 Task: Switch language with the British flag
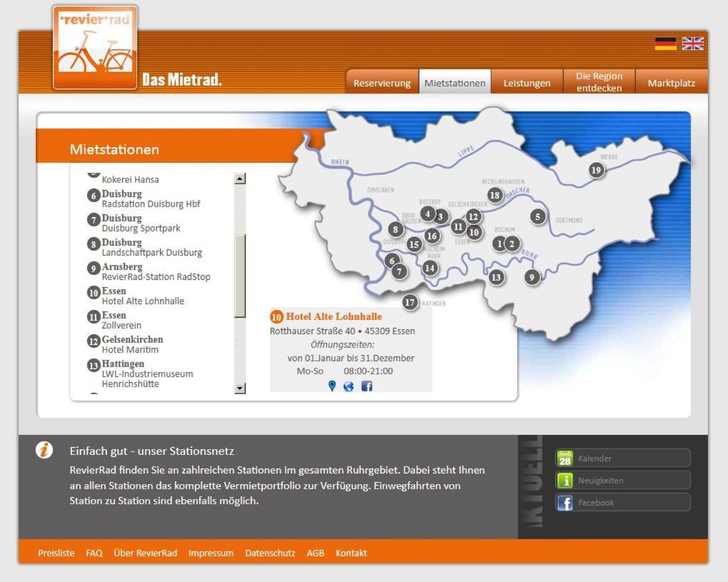[x=693, y=44]
